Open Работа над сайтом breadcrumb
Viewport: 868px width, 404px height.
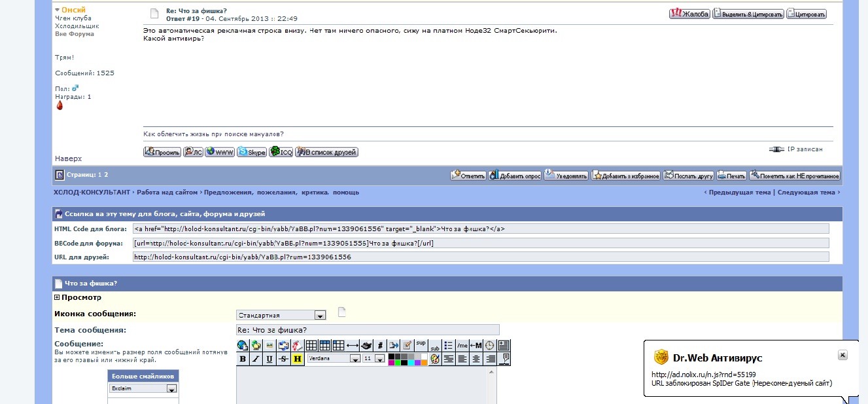(x=167, y=193)
